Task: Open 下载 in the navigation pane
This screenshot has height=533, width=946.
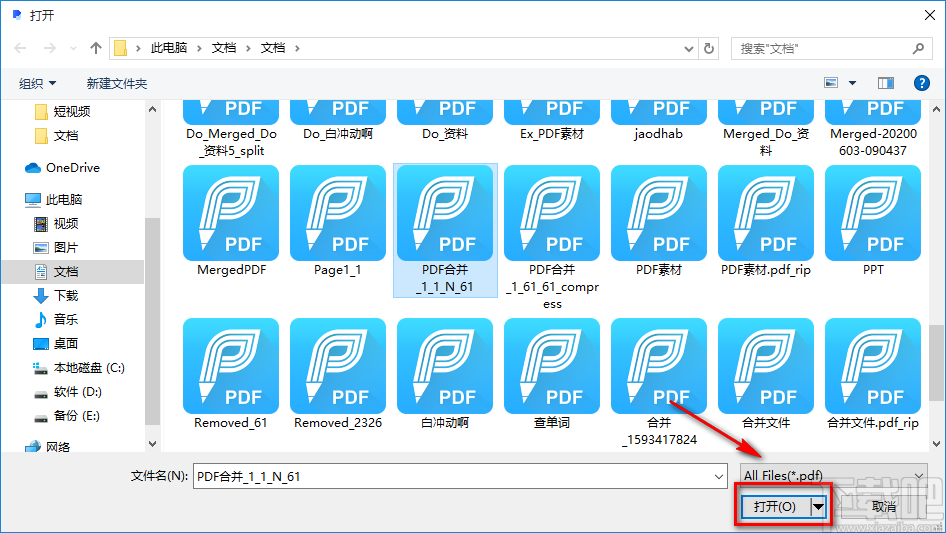Action: tap(56, 296)
